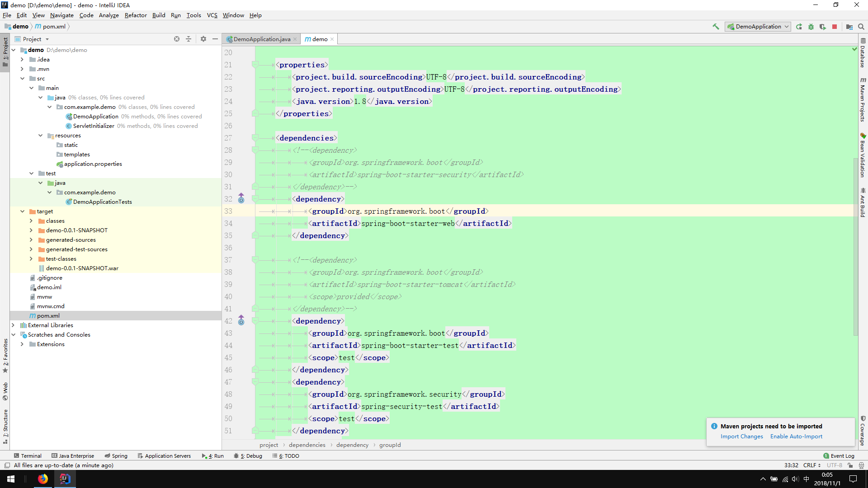Open the Refactor menu

click(136, 15)
